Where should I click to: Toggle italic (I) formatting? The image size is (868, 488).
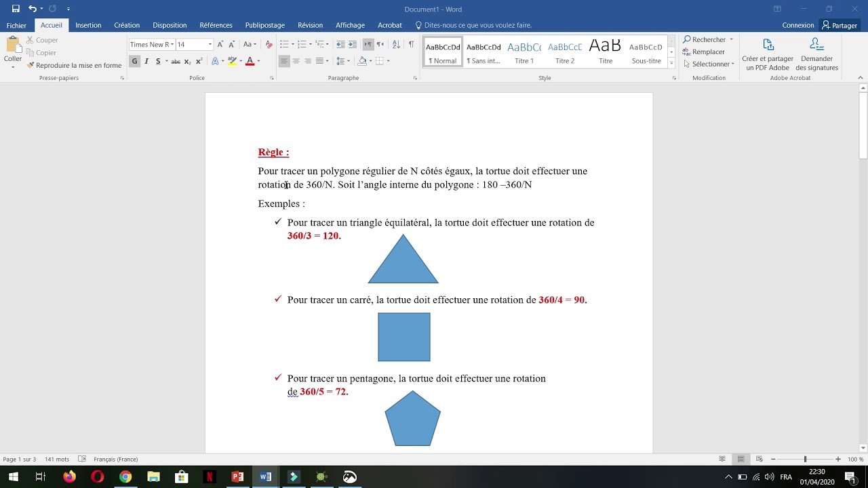[x=146, y=61]
